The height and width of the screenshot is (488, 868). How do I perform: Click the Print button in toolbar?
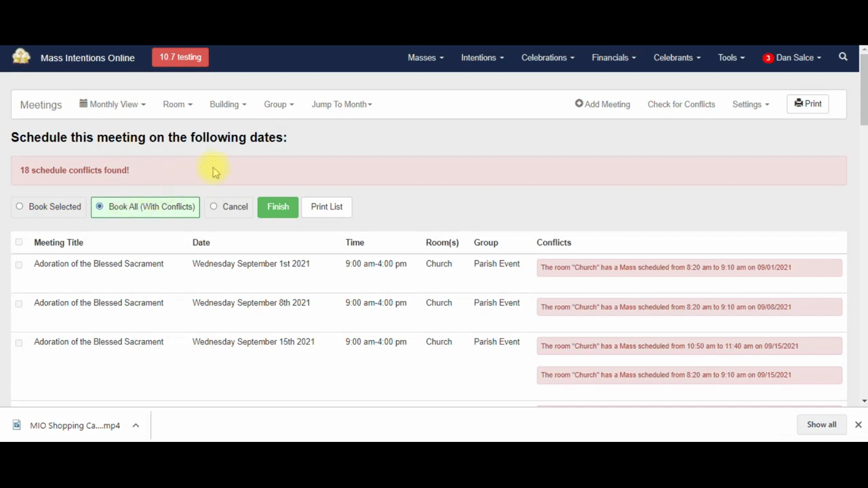coord(808,104)
